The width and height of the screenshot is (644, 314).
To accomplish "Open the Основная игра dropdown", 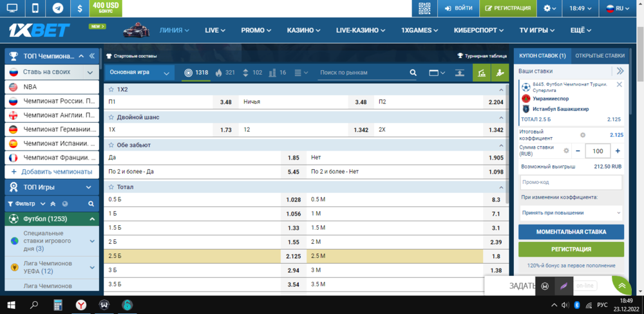I will pyautogui.click(x=140, y=73).
